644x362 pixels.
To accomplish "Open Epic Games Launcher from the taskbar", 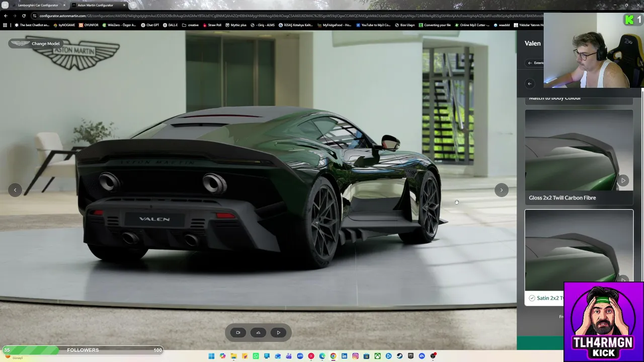I will [411, 356].
